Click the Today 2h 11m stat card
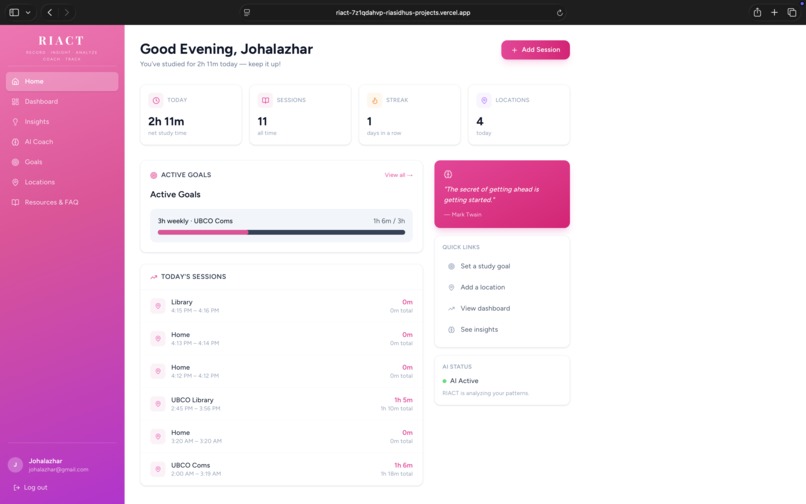Image resolution: width=806 pixels, height=504 pixels. click(191, 115)
